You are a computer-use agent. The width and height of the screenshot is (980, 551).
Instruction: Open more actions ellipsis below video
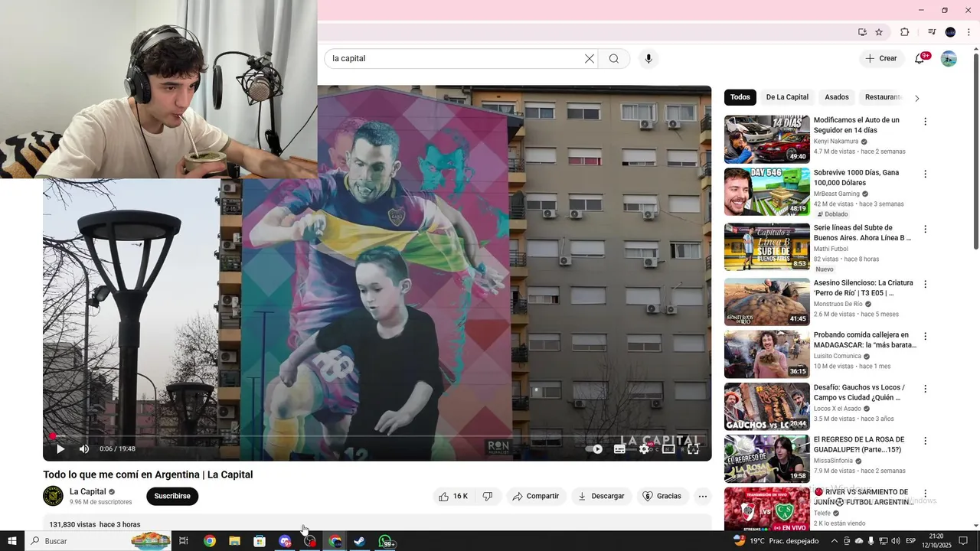[703, 497]
